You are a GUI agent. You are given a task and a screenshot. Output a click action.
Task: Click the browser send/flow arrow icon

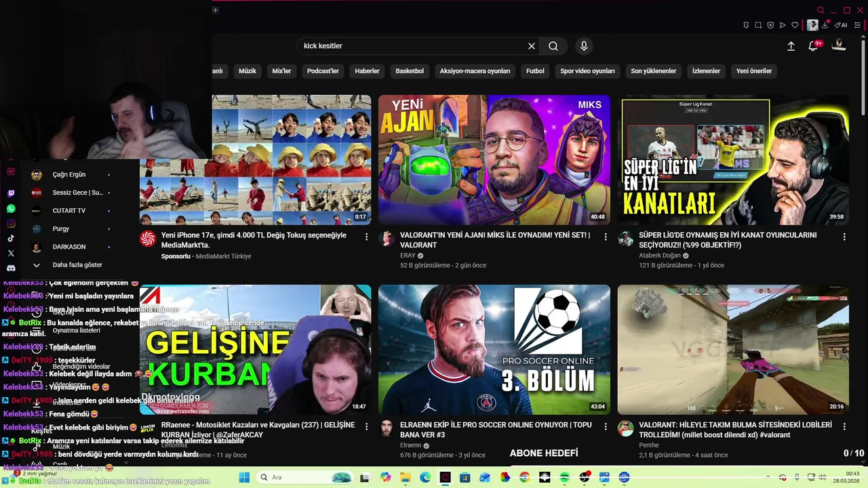(783, 25)
